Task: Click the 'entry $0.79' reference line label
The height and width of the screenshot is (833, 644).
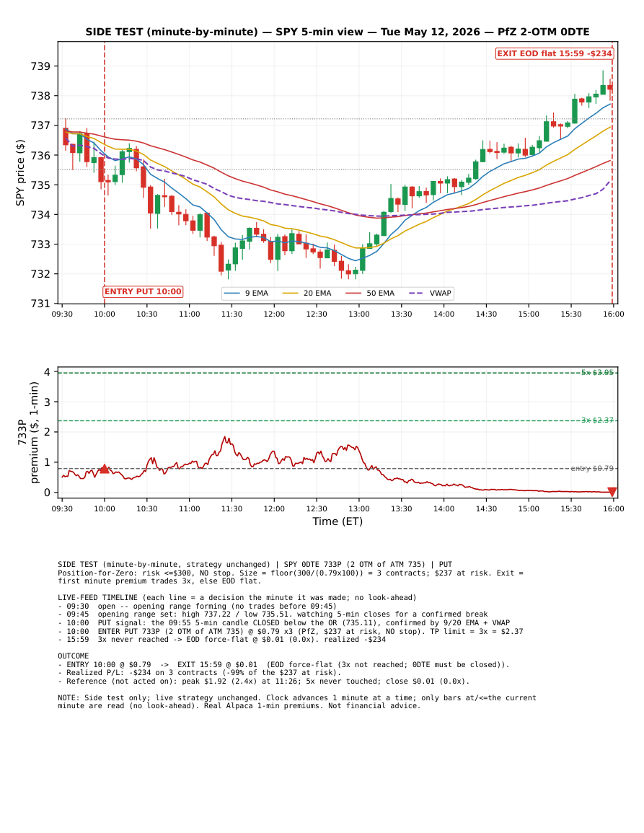Action: coord(592,468)
